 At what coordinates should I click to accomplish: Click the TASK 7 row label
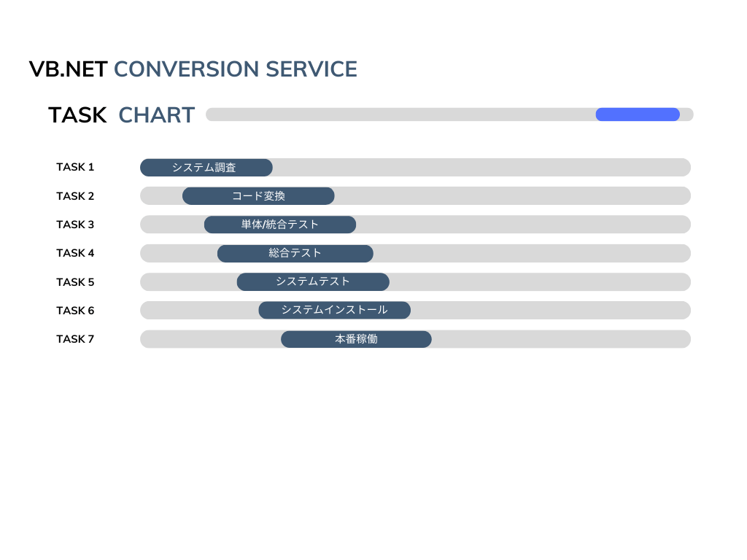[75, 339]
